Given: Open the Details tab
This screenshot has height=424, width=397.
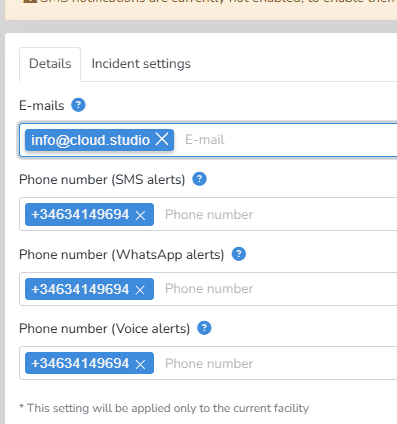Looking at the screenshot, I should click(50, 64).
